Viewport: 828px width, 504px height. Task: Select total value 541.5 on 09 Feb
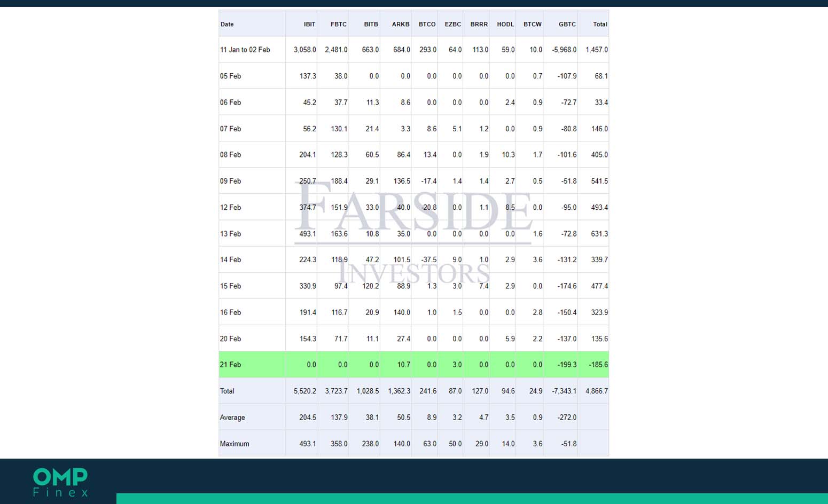pyautogui.click(x=599, y=181)
